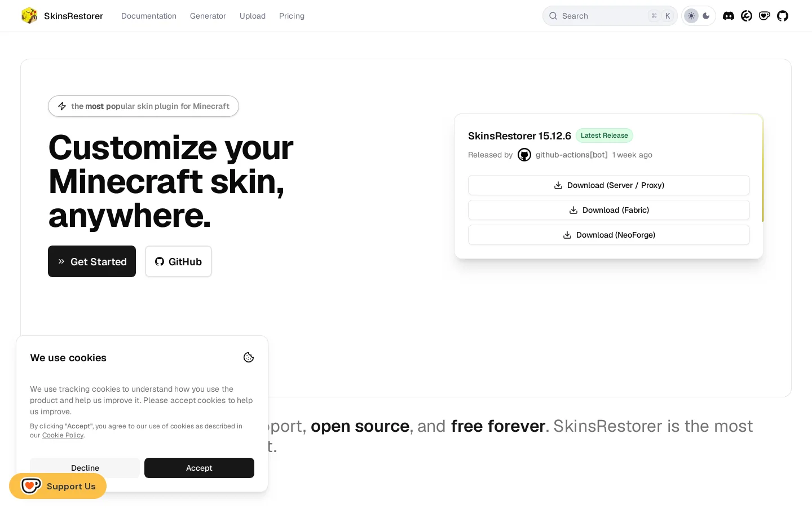812x508 pixels.
Task: Open the Documentation nav item
Action: click(149, 16)
